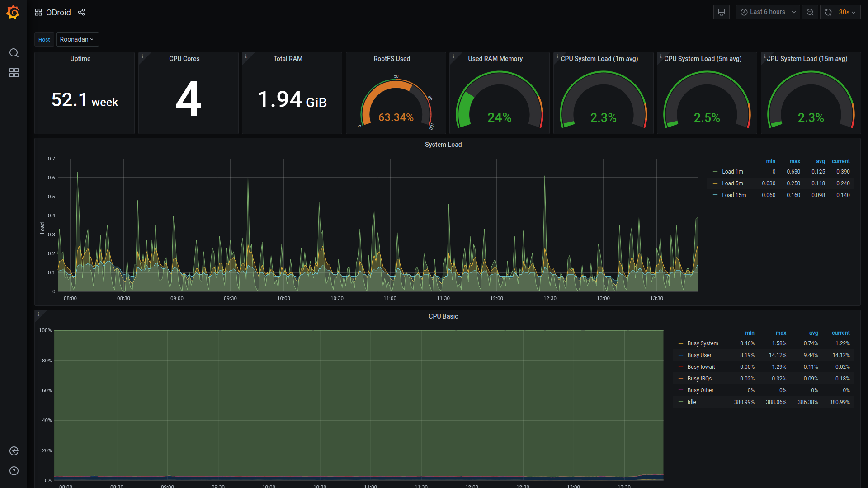The image size is (868, 488).
Task: Click the Grafana logo home icon
Action: (x=13, y=12)
